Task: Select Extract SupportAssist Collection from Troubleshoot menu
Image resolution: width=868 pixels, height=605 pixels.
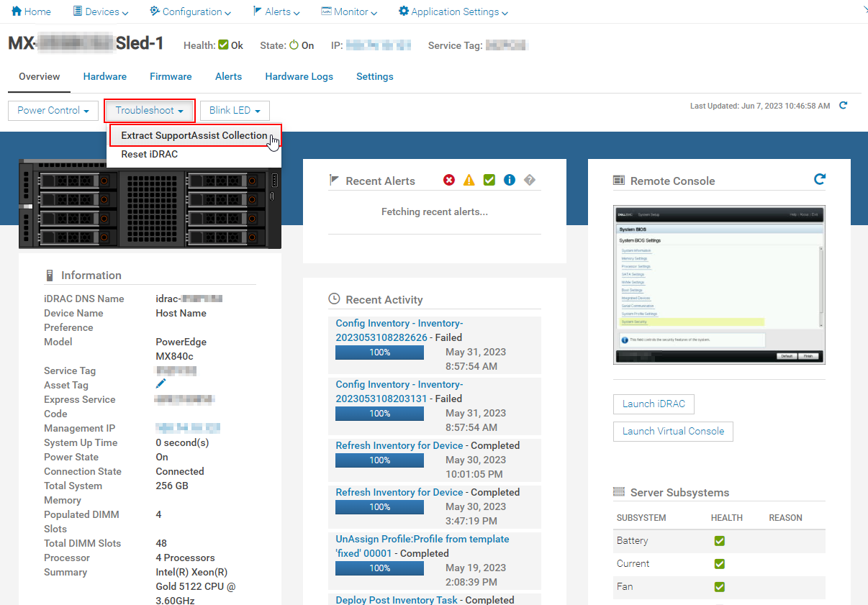Action: 193,135
